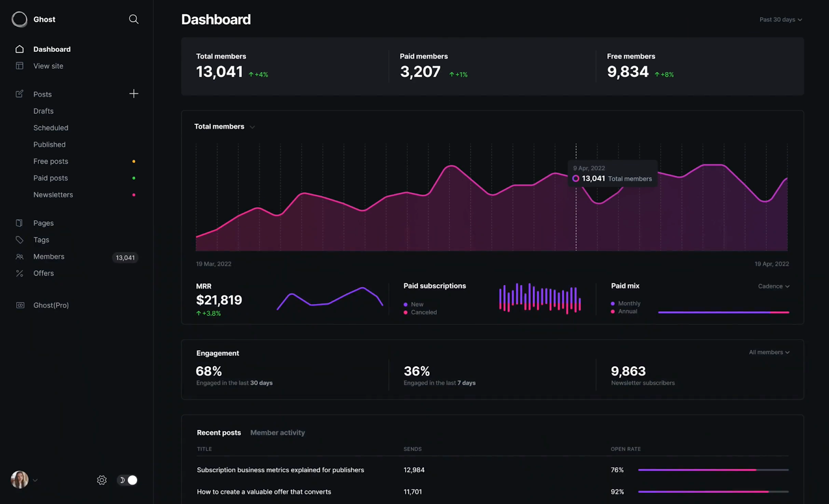Screen dimensions: 829x504
Task: Click the Offers percent icon
Action: coord(19,273)
